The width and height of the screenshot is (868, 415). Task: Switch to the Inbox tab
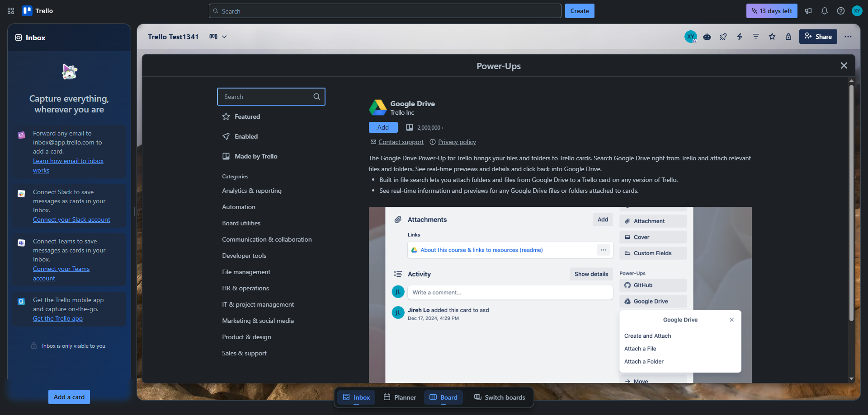pos(356,397)
